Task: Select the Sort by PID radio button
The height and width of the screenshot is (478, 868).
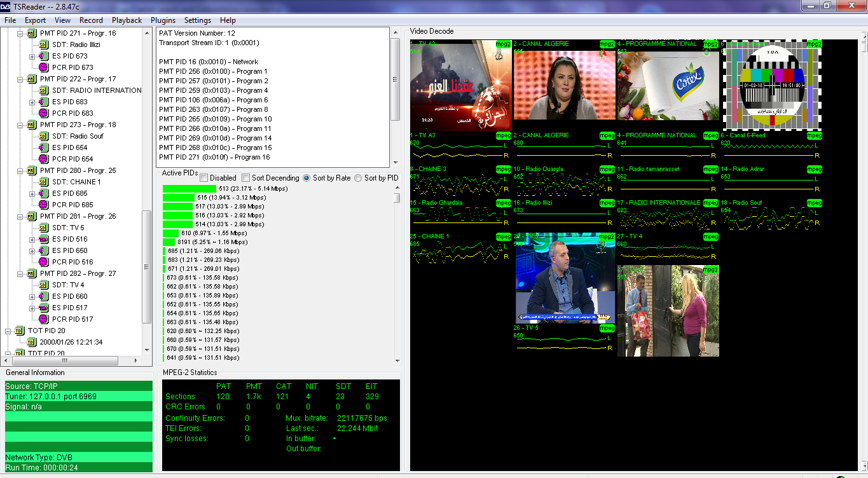Action: (358, 178)
